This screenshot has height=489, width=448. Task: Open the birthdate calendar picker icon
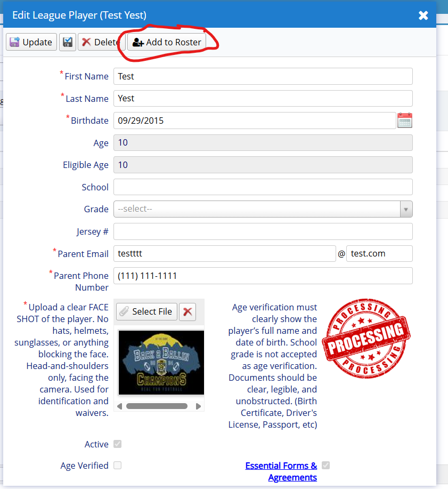(405, 121)
